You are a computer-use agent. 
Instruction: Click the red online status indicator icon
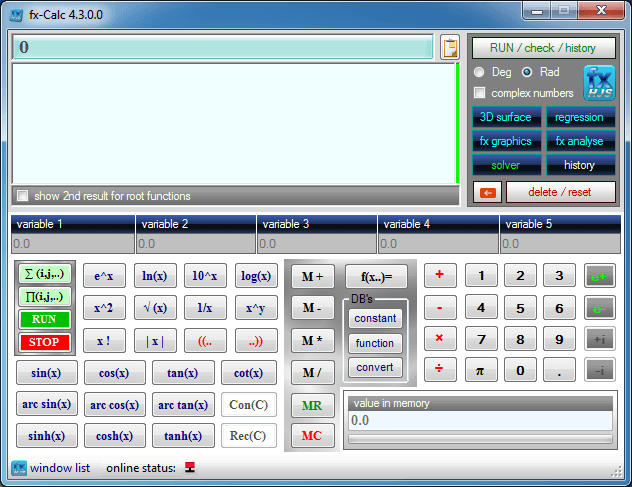pyautogui.click(x=190, y=467)
